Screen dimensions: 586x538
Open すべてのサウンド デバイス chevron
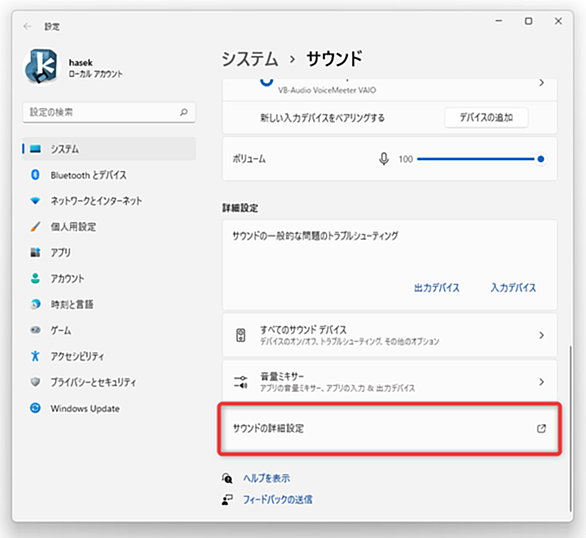coord(541,335)
